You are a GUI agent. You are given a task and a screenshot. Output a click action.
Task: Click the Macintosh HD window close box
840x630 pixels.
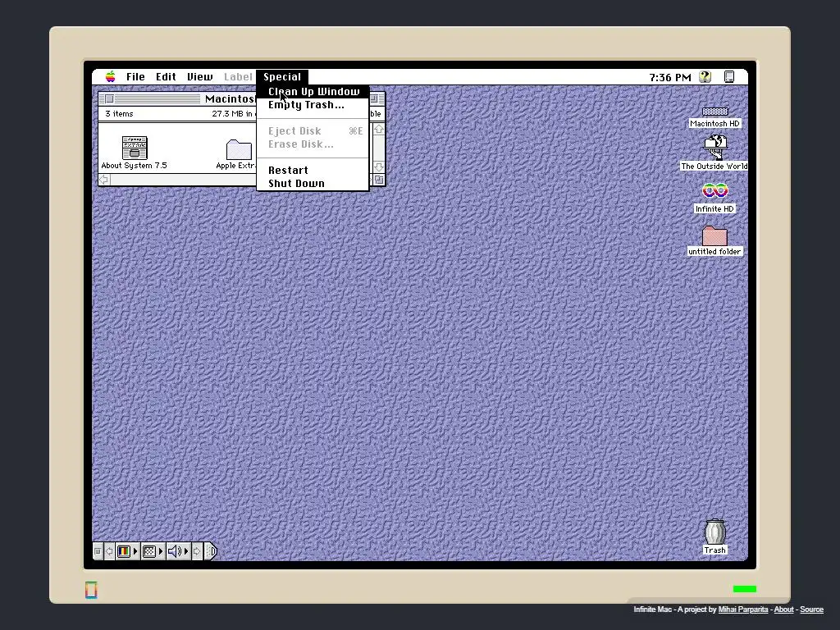109,99
